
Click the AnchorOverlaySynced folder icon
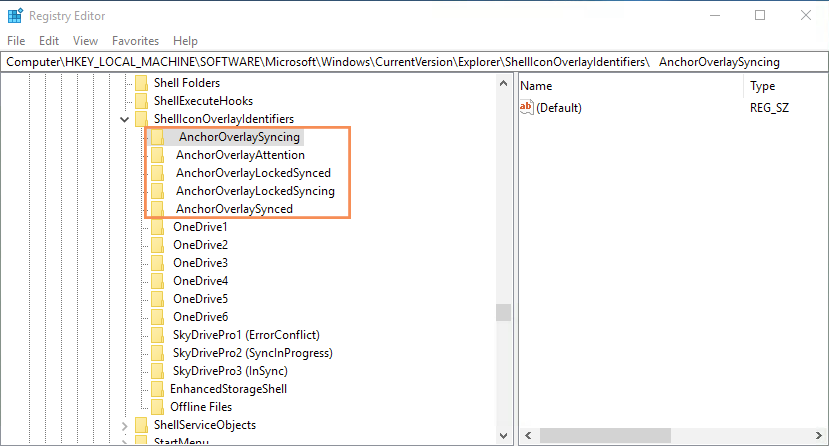(157, 209)
